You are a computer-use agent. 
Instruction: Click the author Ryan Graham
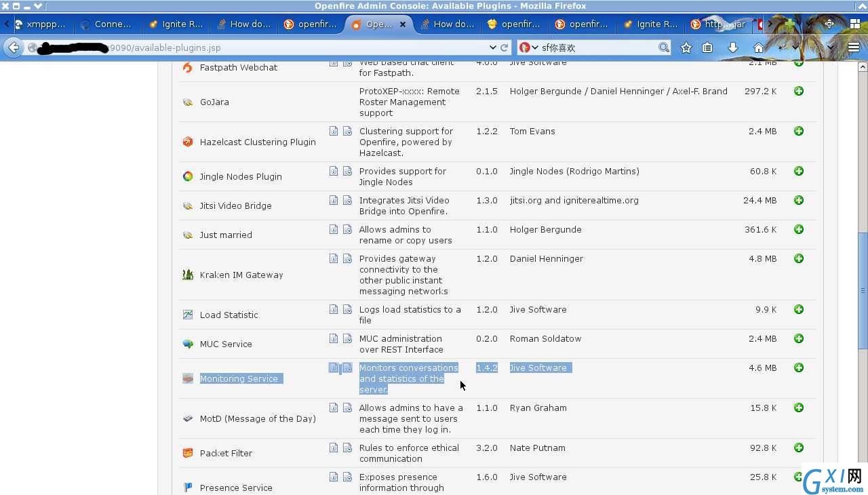(538, 408)
